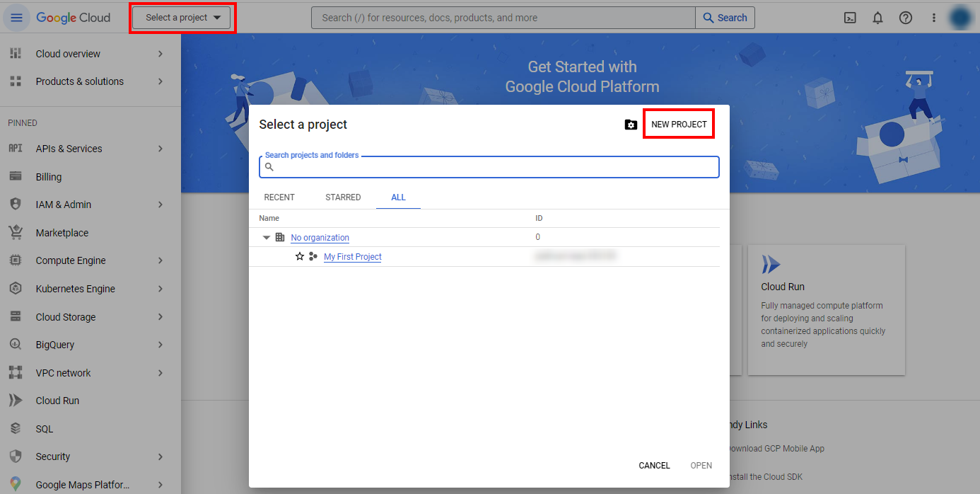Switch to the STARRED tab

[343, 197]
